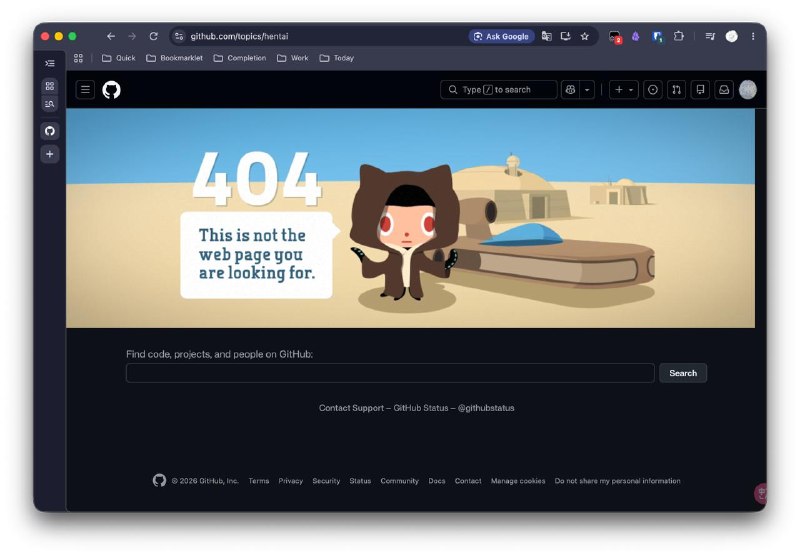Click the install app icon in address bar
The width and height of the screenshot is (800, 556).
click(565, 36)
